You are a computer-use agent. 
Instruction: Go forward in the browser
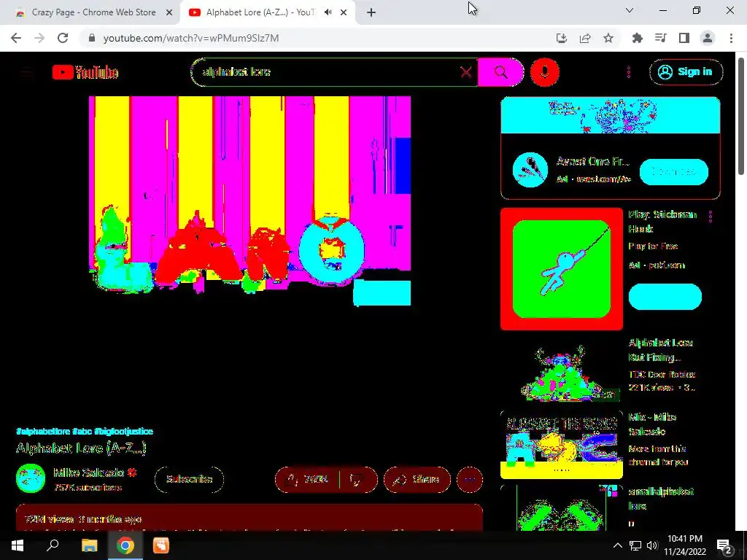pyautogui.click(x=39, y=38)
